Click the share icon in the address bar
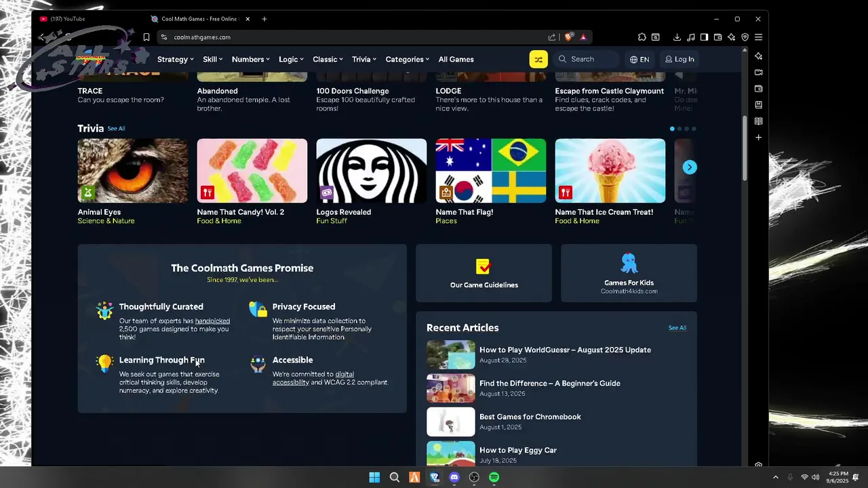 [x=552, y=37]
